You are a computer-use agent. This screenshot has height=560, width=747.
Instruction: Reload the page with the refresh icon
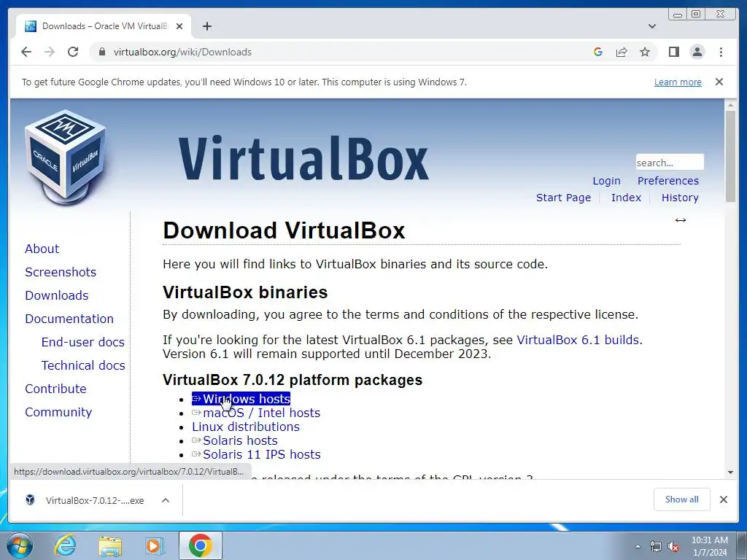click(73, 52)
